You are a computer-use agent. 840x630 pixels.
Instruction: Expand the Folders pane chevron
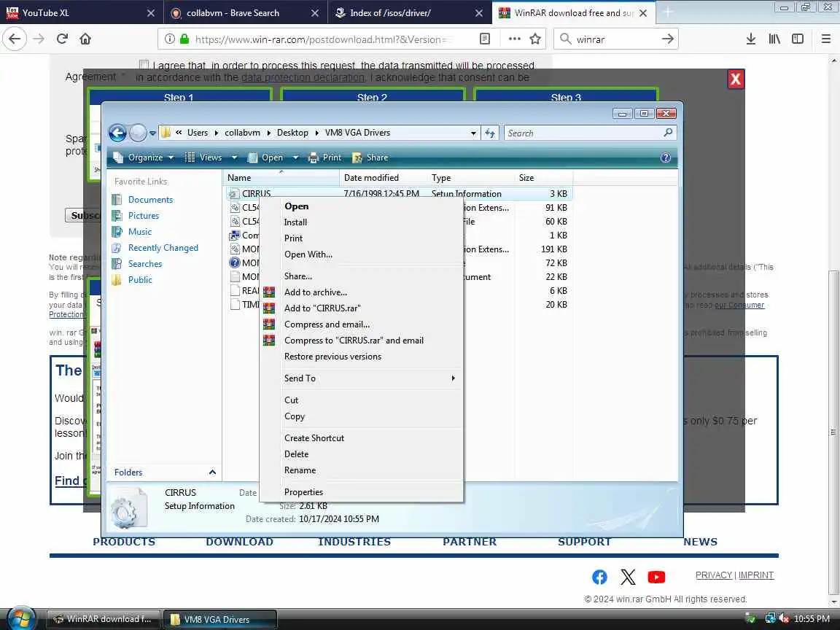[x=212, y=472]
